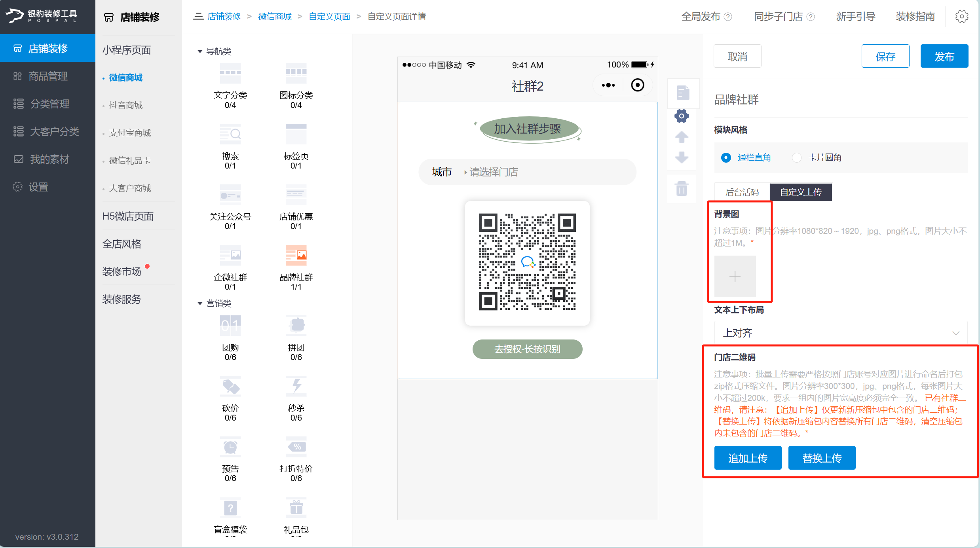The width and height of the screenshot is (980, 548).
Task: Click the 全局发布 help question icon
Action: [x=728, y=17]
